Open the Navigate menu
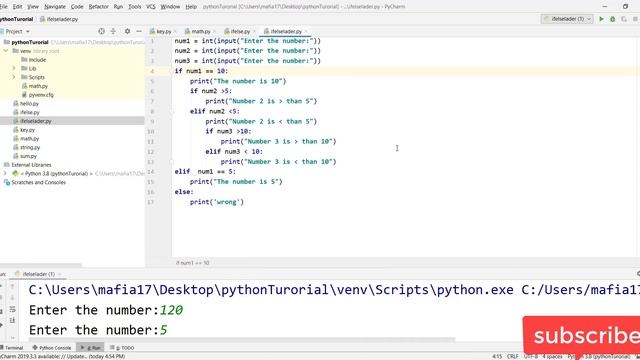Image resolution: width=640 pixels, height=360 pixels. click(x=55, y=7)
